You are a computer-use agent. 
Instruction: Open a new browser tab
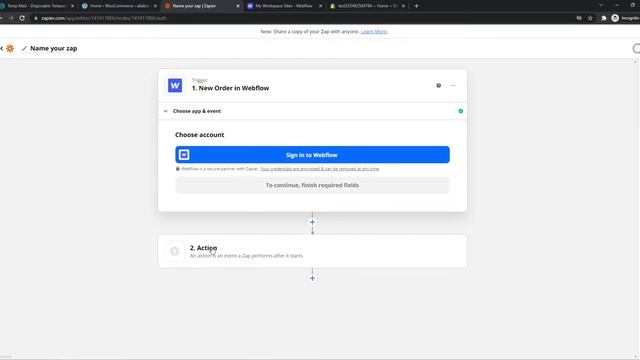point(416,6)
